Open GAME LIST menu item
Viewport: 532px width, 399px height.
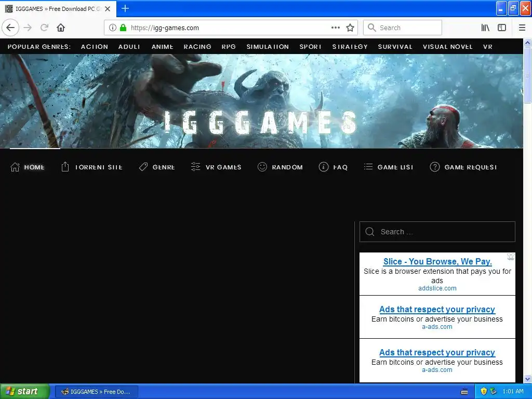click(x=395, y=167)
